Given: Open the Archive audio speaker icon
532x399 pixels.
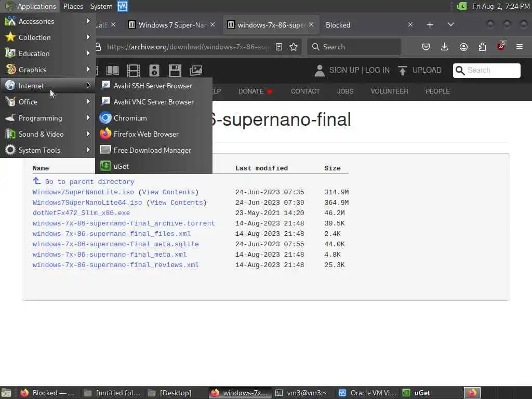Looking at the screenshot, I should (154, 70).
